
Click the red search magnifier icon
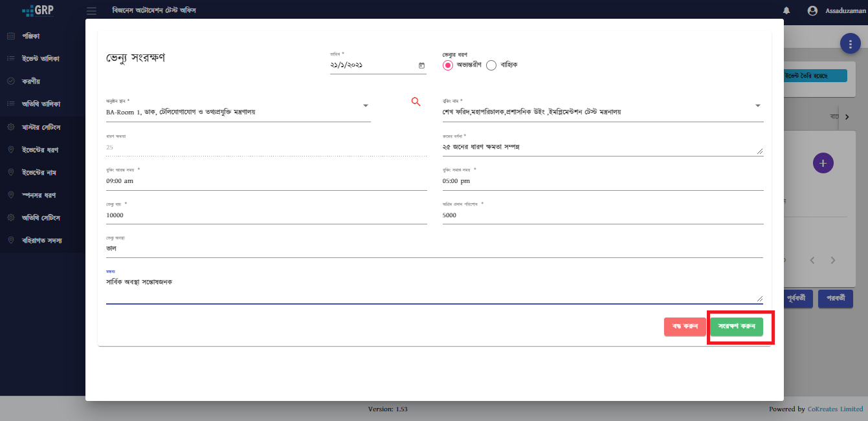[416, 102]
